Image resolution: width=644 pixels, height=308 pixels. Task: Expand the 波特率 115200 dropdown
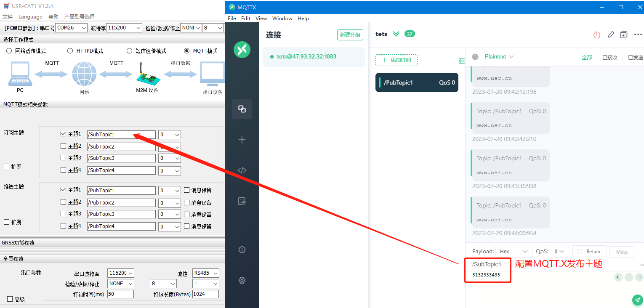[x=125, y=28]
